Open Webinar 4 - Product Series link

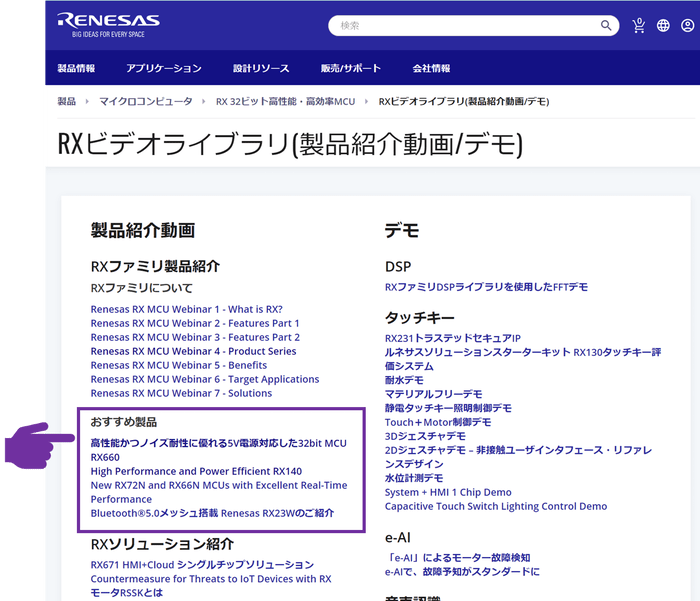click(x=193, y=351)
